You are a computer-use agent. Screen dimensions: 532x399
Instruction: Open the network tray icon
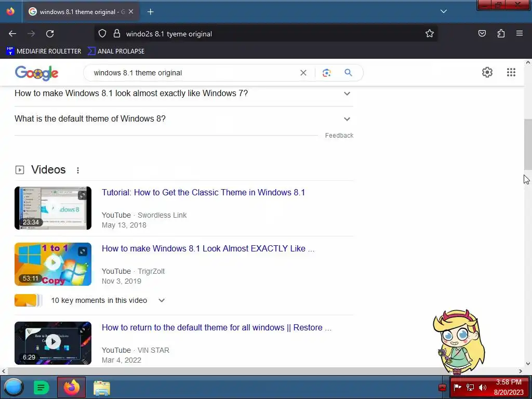[470, 387]
